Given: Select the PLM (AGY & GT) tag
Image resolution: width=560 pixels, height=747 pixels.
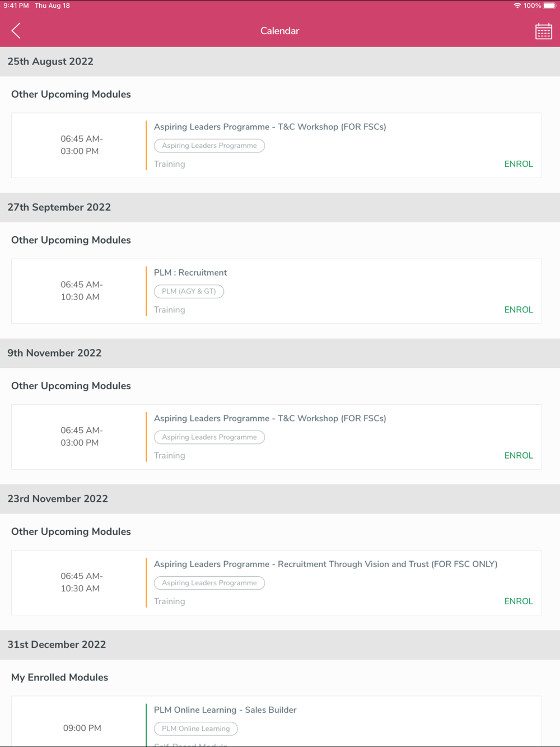Looking at the screenshot, I should point(189,291).
